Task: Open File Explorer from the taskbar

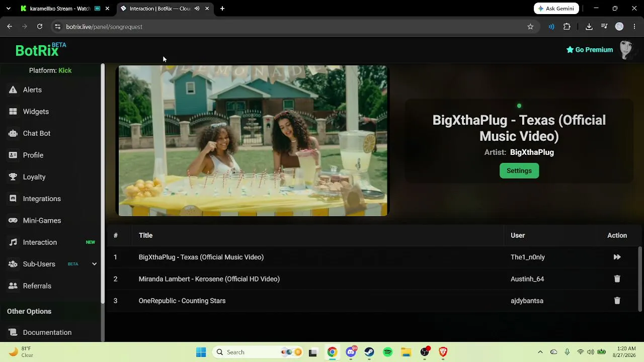Action: 406,352
